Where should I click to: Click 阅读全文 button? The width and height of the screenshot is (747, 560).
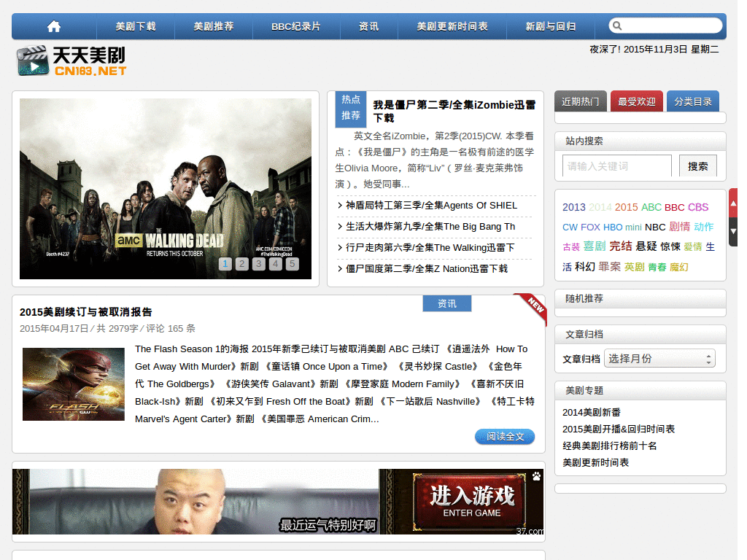(505, 437)
